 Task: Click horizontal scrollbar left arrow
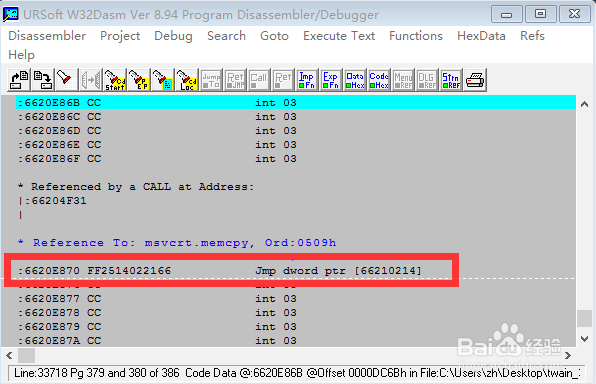pyautogui.click(x=10, y=355)
